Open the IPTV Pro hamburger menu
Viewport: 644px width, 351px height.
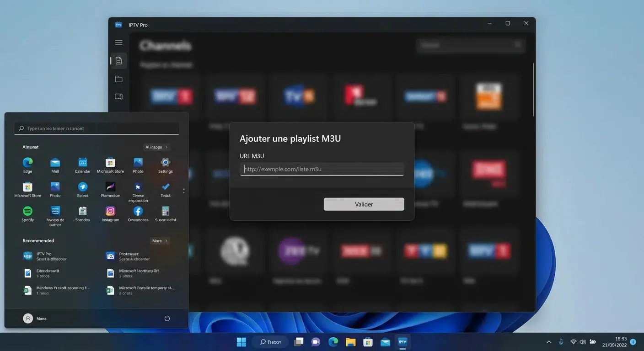pos(118,43)
